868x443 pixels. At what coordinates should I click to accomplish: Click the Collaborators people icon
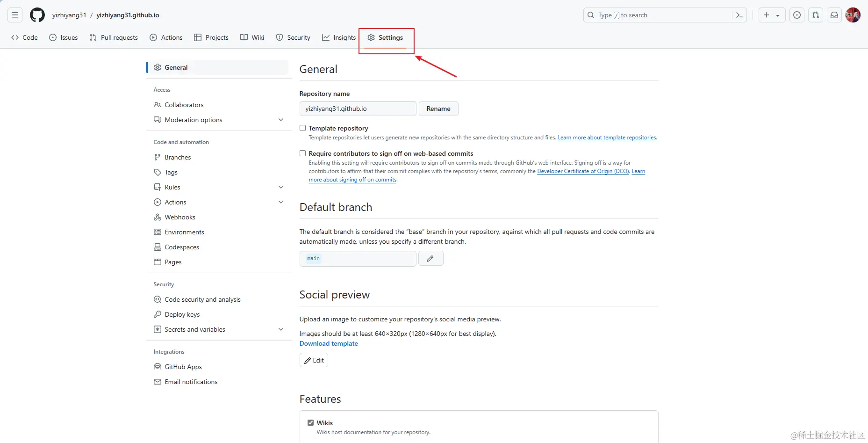click(158, 105)
